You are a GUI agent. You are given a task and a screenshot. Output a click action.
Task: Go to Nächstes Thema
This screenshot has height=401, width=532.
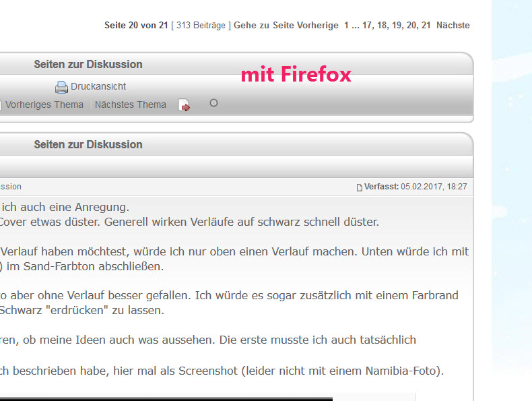pos(130,104)
